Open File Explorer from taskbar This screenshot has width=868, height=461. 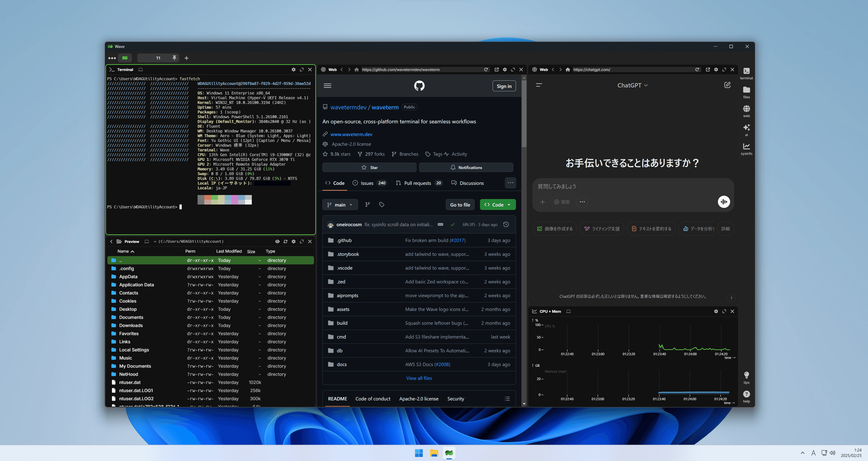pos(434,453)
